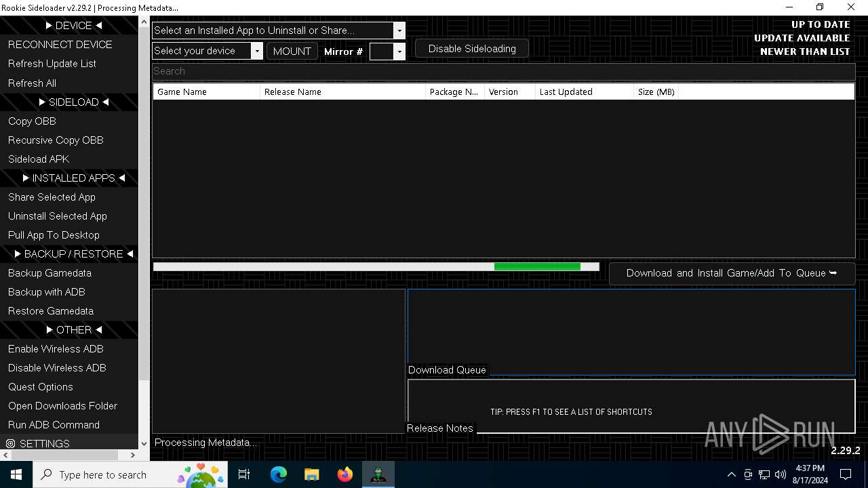Open File Explorer from taskbar
This screenshot has height=488, width=868.
point(311,474)
